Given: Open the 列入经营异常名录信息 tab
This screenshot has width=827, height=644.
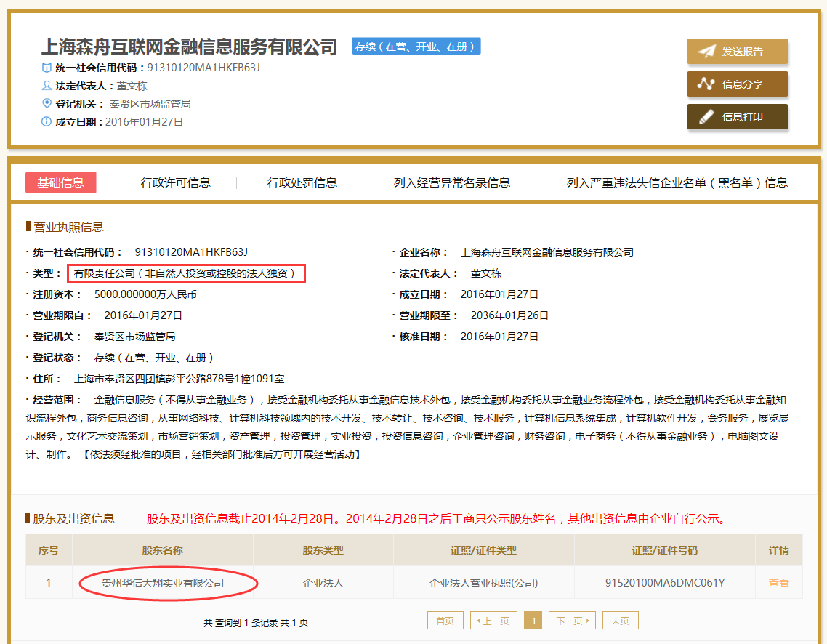Looking at the screenshot, I should pyautogui.click(x=452, y=182).
